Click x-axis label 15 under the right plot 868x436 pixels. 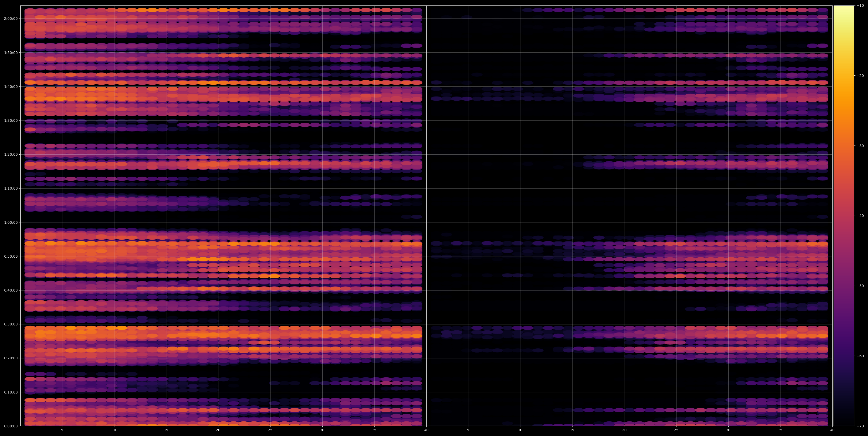click(x=572, y=430)
